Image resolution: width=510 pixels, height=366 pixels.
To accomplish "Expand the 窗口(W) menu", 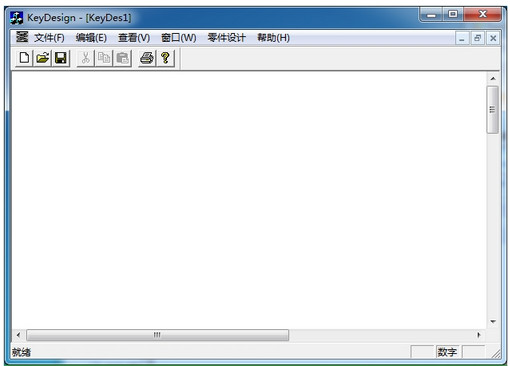I will (x=178, y=38).
